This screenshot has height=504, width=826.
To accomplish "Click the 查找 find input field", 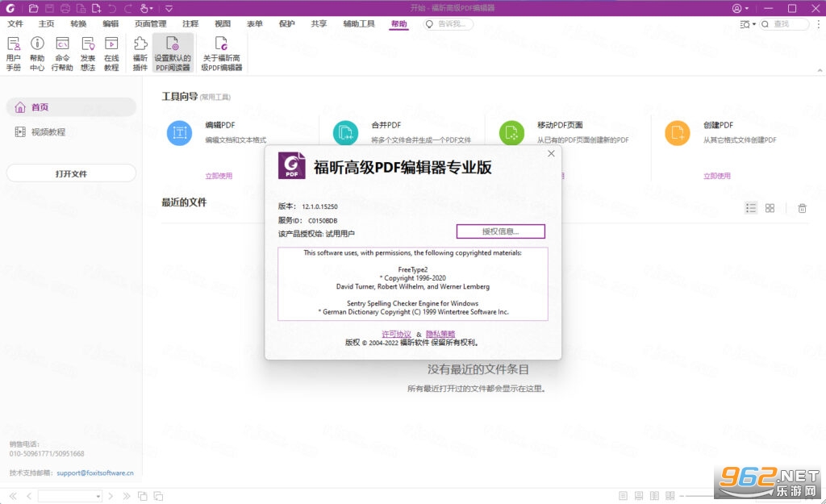I will click(x=784, y=24).
